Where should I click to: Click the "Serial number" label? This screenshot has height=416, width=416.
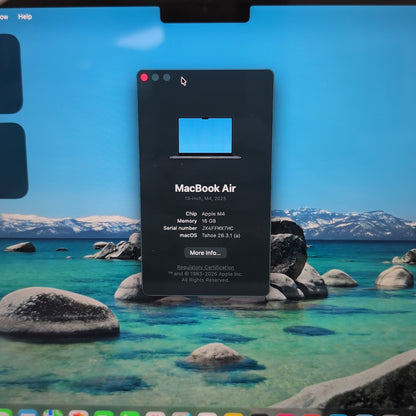180,228
